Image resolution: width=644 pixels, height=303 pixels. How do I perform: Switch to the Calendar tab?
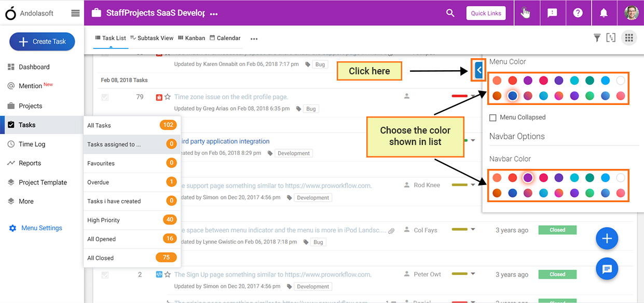(x=225, y=38)
